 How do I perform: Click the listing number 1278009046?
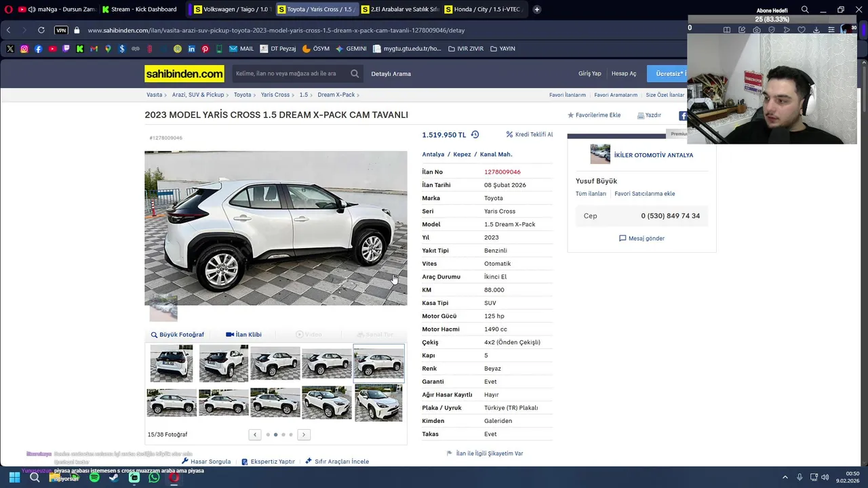(x=502, y=171)
